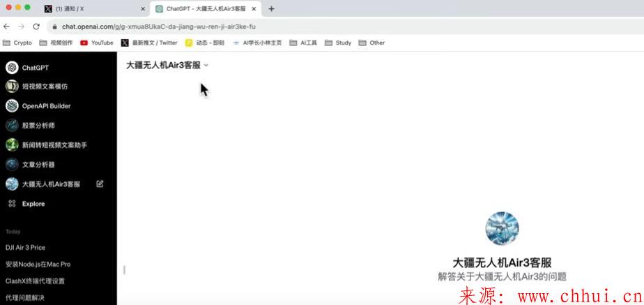Click the address bar URL field

coord(345,27)
